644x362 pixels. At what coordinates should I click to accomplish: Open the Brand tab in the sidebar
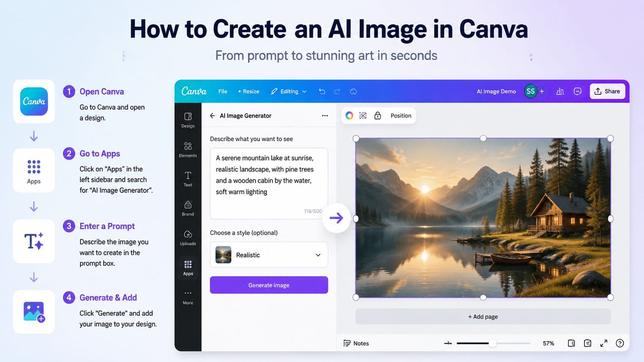(x=188, y=208)
